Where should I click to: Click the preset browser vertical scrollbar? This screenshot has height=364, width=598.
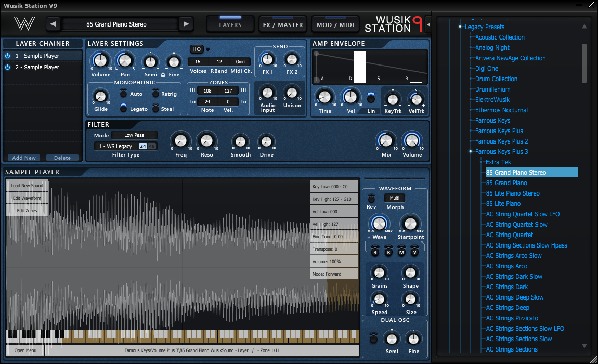tap(584, 63)
